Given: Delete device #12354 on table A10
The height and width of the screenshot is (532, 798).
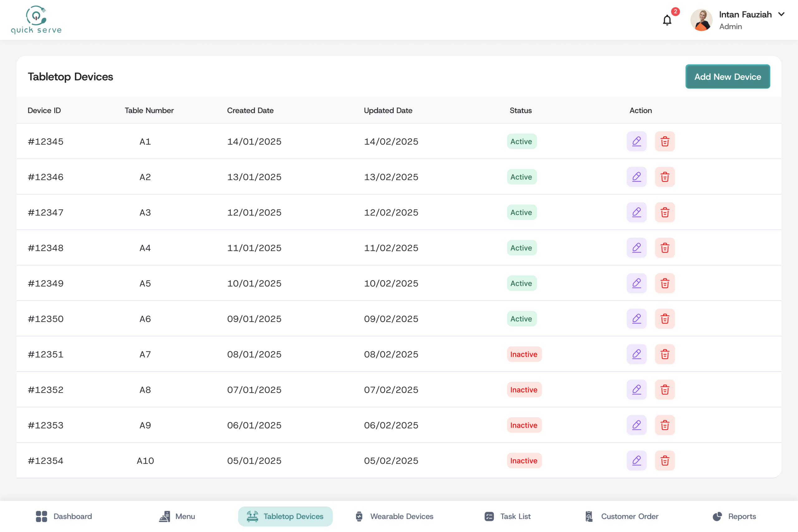Looking at the screenshot, I should click(665, 460).
